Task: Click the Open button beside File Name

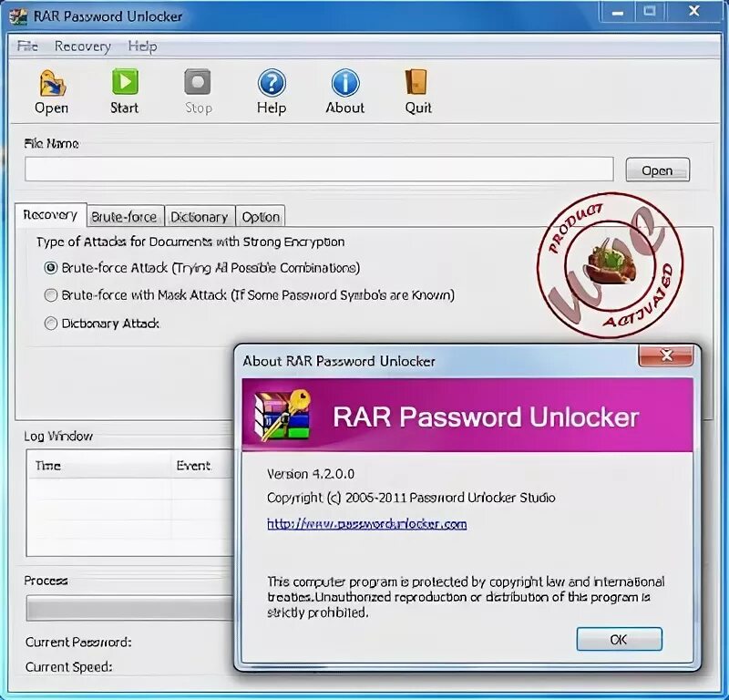Action: [657, 170]
